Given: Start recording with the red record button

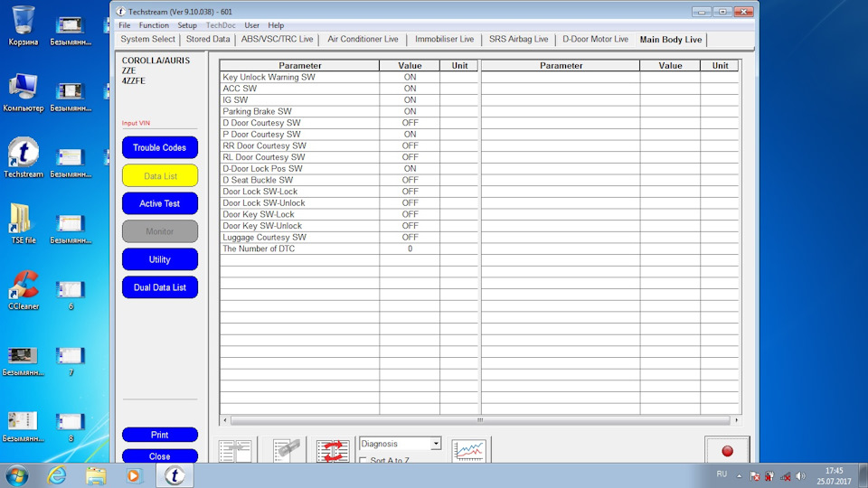Looking at the screenshot, I should (x=727, y=450).
